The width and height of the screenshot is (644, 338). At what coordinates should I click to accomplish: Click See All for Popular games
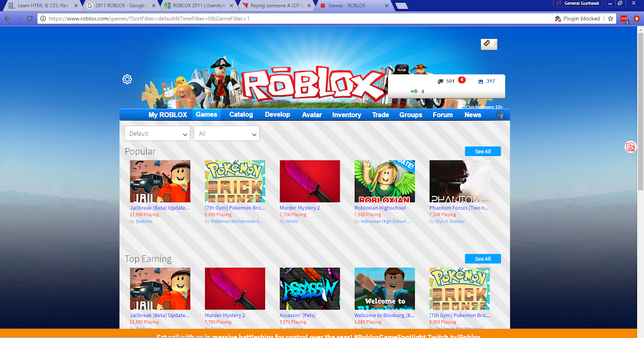point(483,151)
